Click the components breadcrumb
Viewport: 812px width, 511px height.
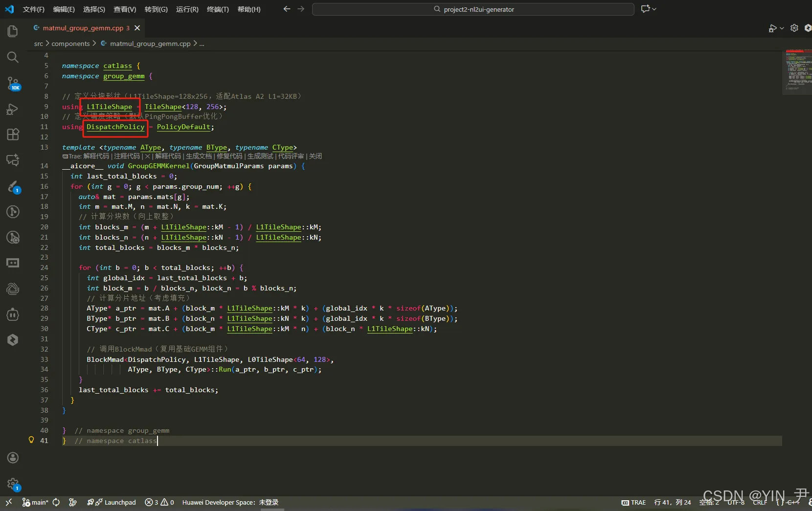tap(70, 44)
